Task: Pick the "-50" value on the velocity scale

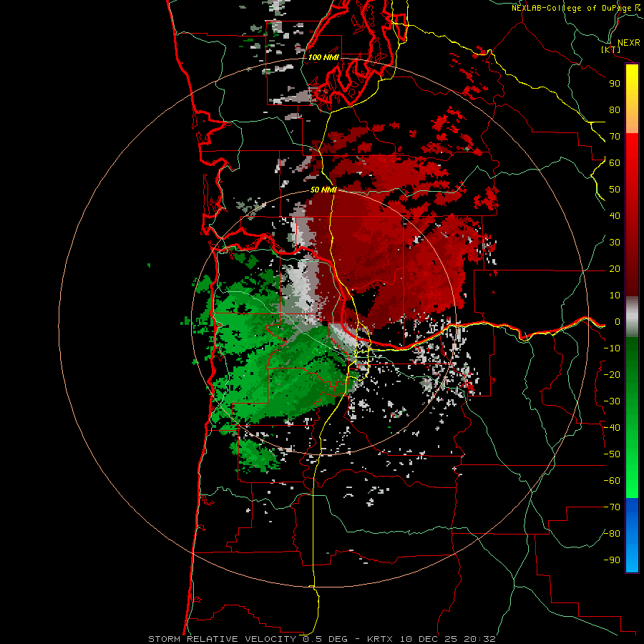Action: pos(612,454)
